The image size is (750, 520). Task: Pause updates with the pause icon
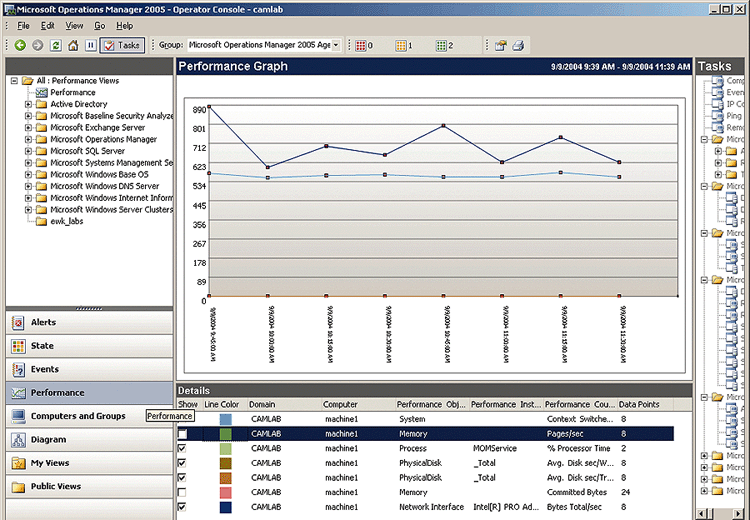point(90,45)
